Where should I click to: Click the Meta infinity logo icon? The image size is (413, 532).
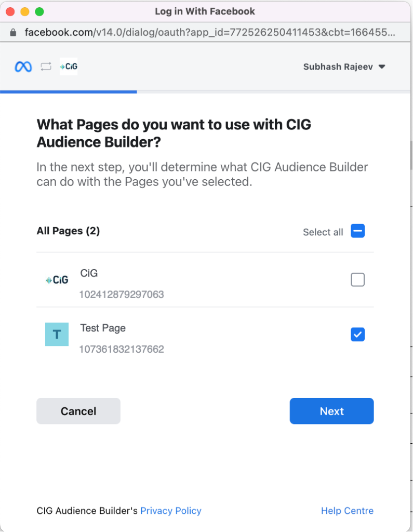pyautogui.click(x=23, y=66)
